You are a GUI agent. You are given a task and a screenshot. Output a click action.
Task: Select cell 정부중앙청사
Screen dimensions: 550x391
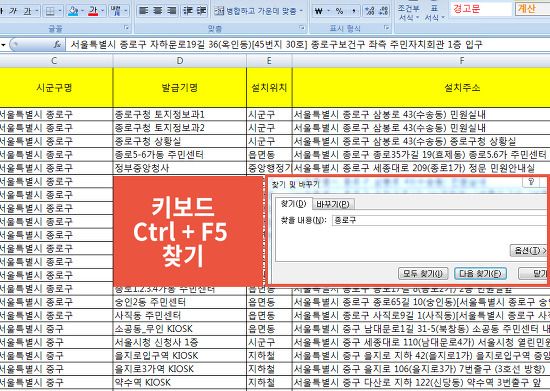click(180, 168)
